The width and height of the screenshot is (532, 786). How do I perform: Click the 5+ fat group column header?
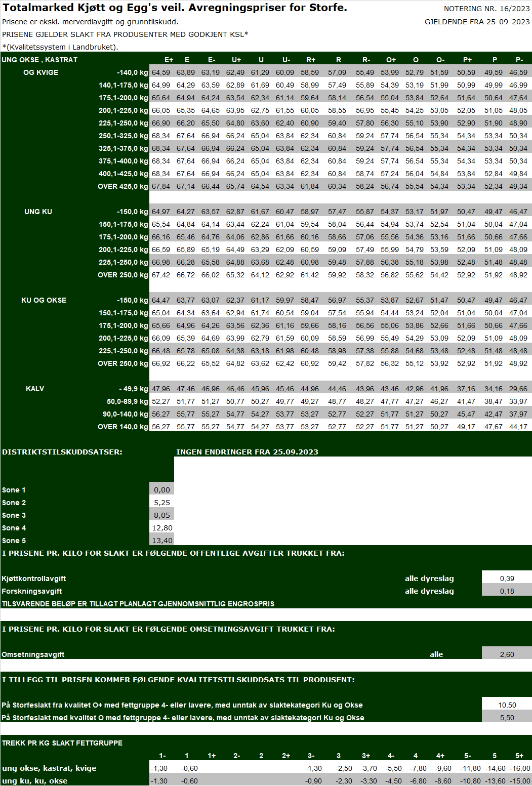point(519,756)
